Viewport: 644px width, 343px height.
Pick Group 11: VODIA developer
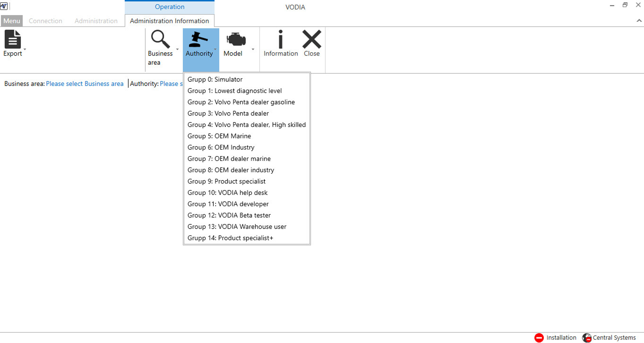pyautogui.click(x=228, y=204)
